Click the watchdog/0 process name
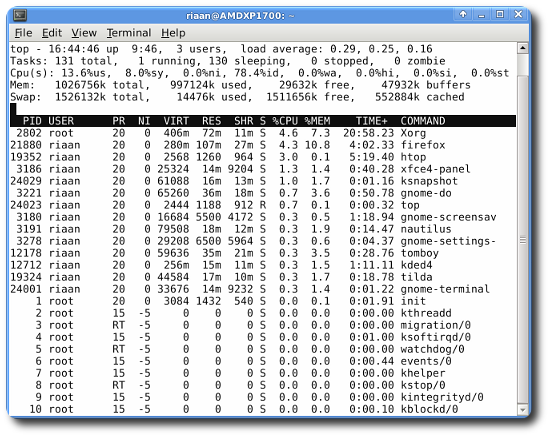 tap(432, 349)
